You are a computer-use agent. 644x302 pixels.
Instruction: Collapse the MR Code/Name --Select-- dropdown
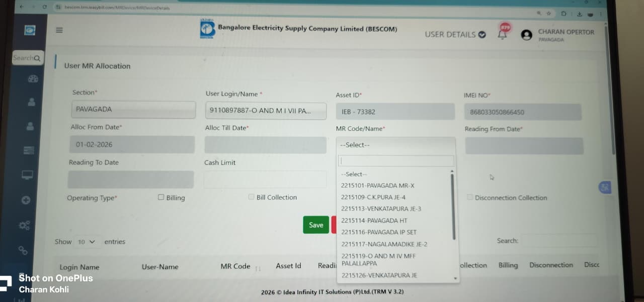396,145
